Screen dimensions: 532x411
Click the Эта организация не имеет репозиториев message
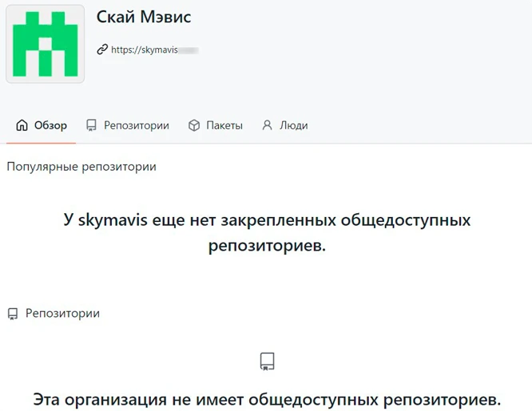(x=267, y=398)
